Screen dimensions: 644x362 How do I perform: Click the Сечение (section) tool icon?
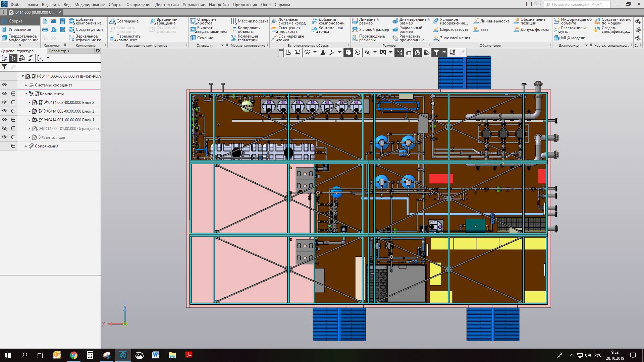[193, 38]
